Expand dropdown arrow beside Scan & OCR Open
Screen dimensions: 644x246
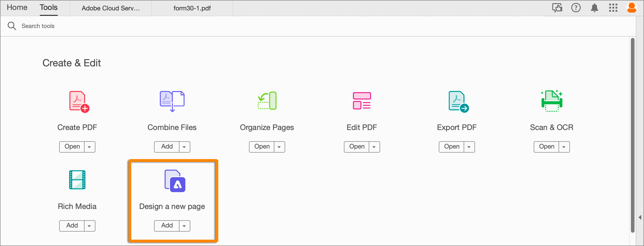564,147
